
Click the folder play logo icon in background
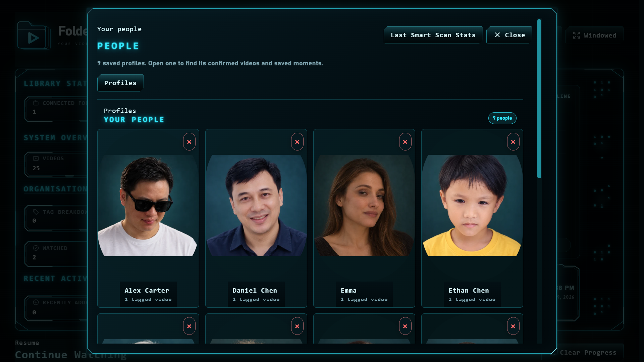[34, 36]
